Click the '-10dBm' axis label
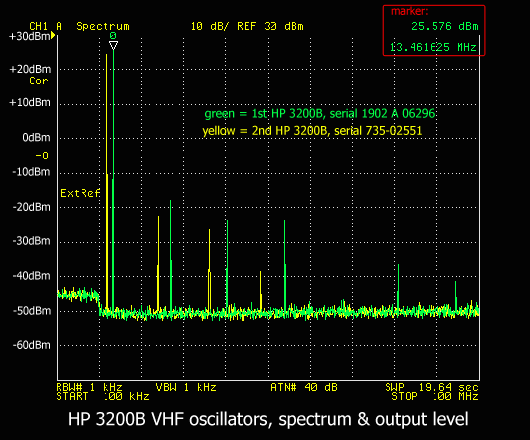The image size is (530, 440). 31,172
